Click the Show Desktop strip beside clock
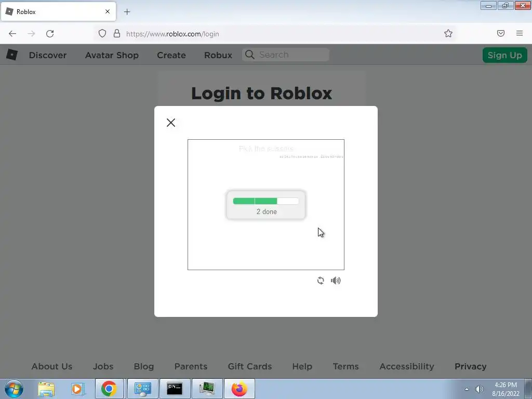 point(529,389)
